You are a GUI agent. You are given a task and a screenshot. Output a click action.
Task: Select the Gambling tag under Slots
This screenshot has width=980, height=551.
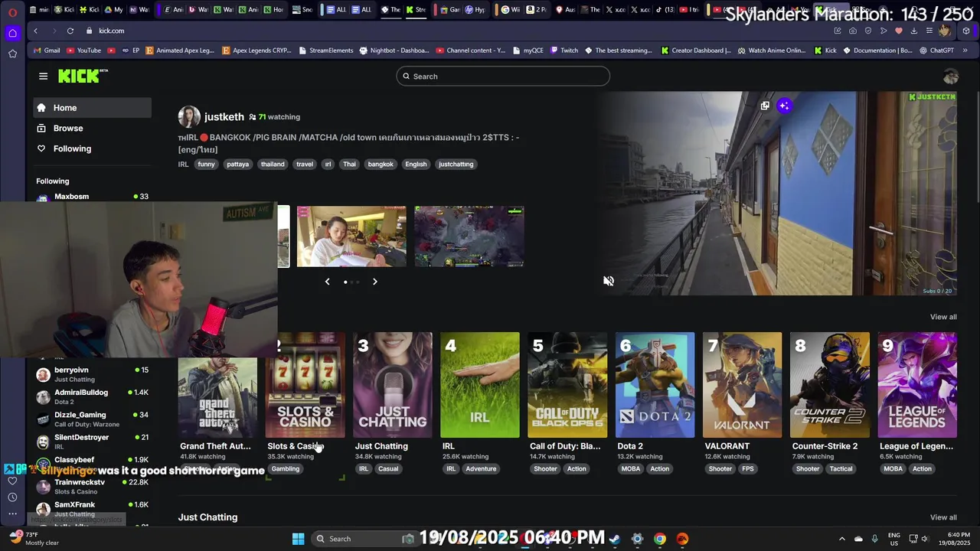point(286,468)
